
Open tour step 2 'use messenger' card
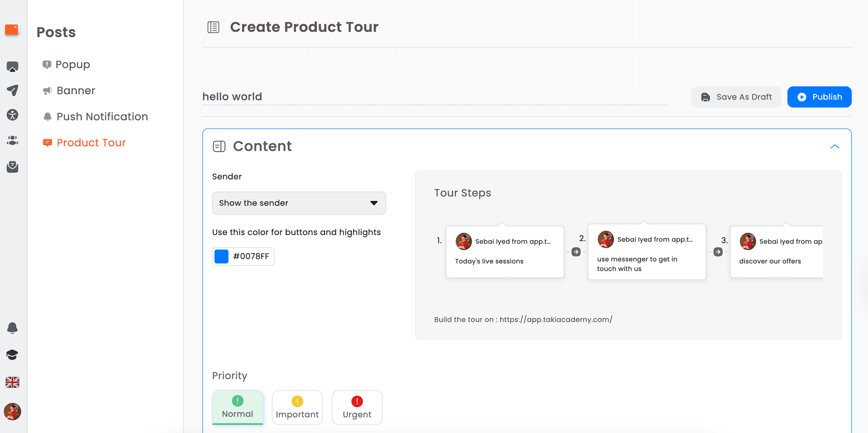647,252
